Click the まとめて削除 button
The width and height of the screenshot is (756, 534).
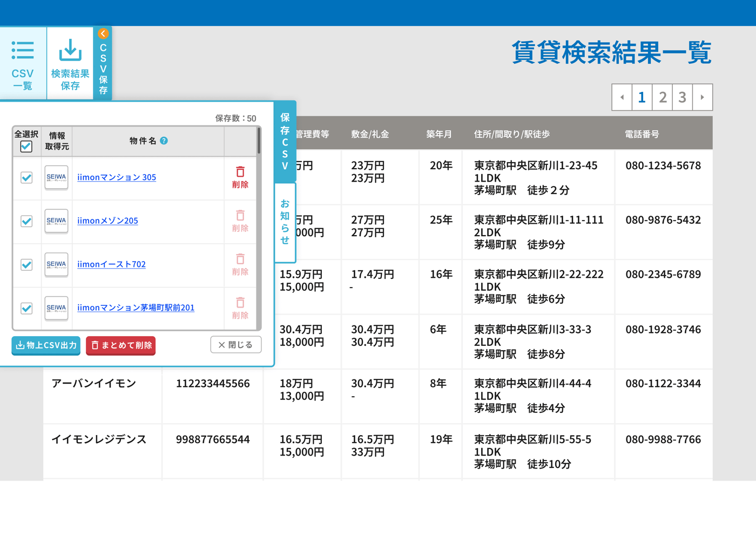tap(121, 345)
